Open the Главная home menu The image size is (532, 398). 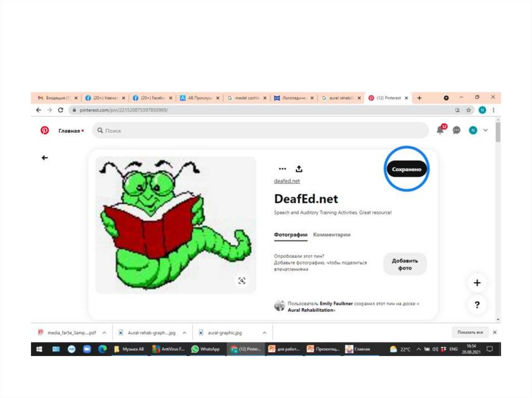coord(71,131)
